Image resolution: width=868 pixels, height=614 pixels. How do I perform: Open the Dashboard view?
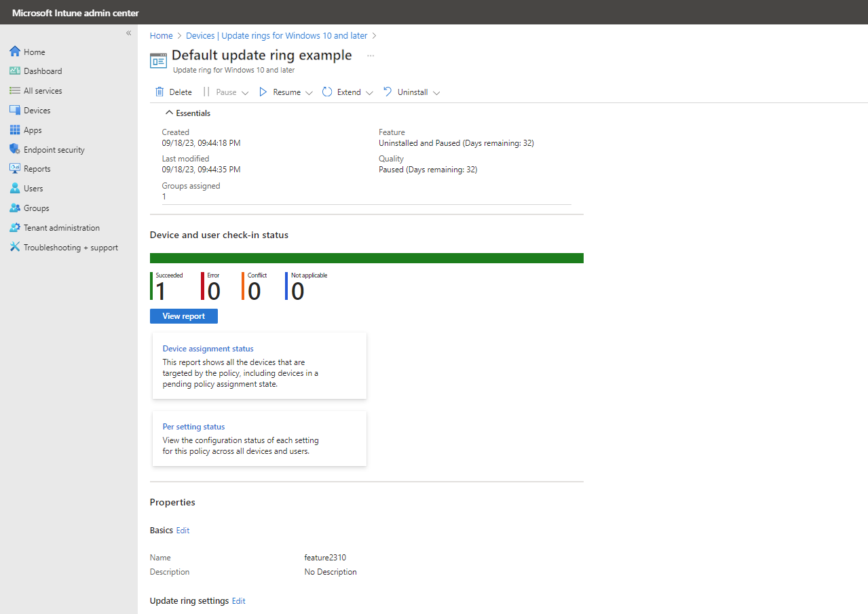click(43, 71)
